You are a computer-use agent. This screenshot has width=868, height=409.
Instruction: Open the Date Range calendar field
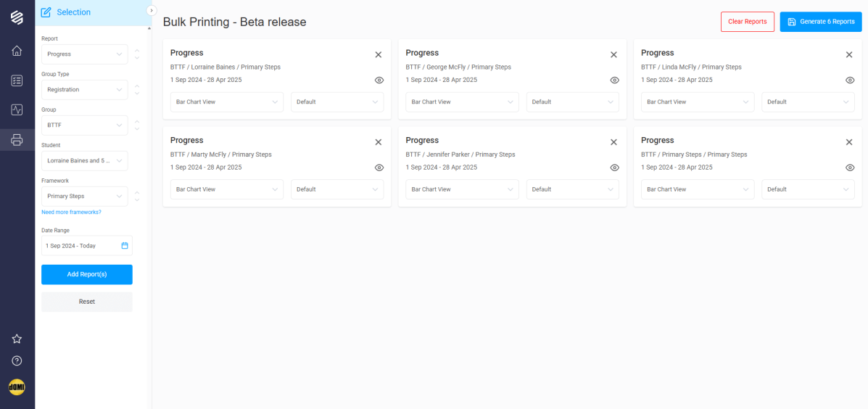coord(87,246)
